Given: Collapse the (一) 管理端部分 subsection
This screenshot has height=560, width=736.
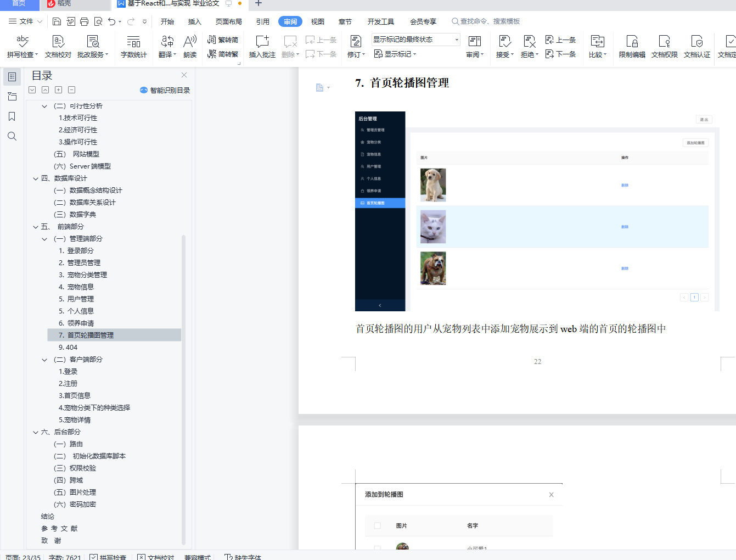Looking at the screenshot, I should (44, 239).
